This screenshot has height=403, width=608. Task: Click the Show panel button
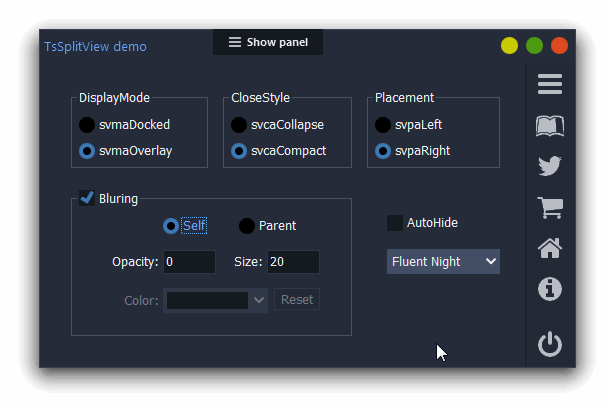tap(268, 42)
